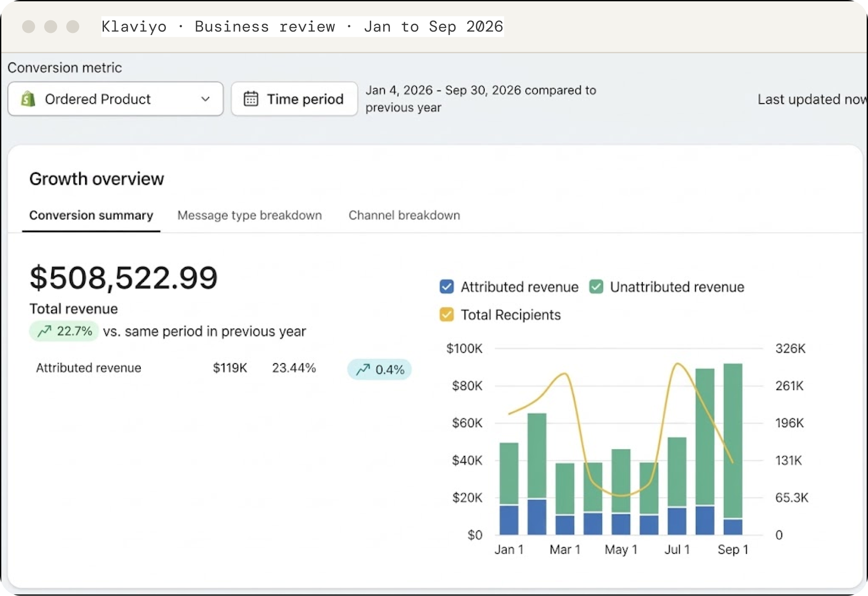The width and height of the screenshot is (868, 596).
Task: Click the Jul 1 x-axis label
Action: [677, 550]
